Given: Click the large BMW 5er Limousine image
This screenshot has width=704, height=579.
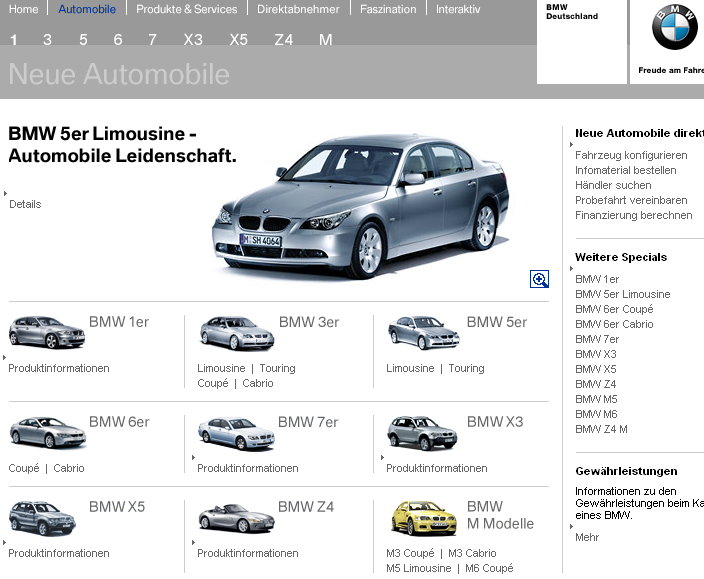Looking at the screenshot, I should [358, 207].
